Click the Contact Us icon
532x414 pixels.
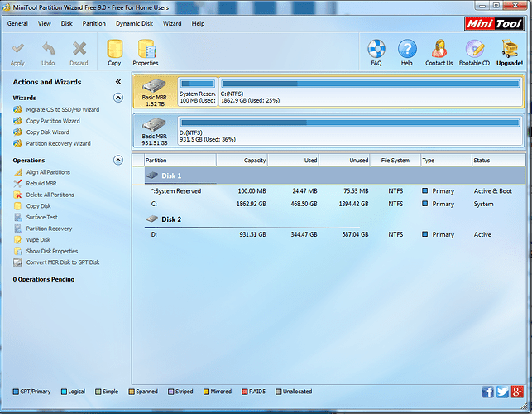tap(439, 49)
